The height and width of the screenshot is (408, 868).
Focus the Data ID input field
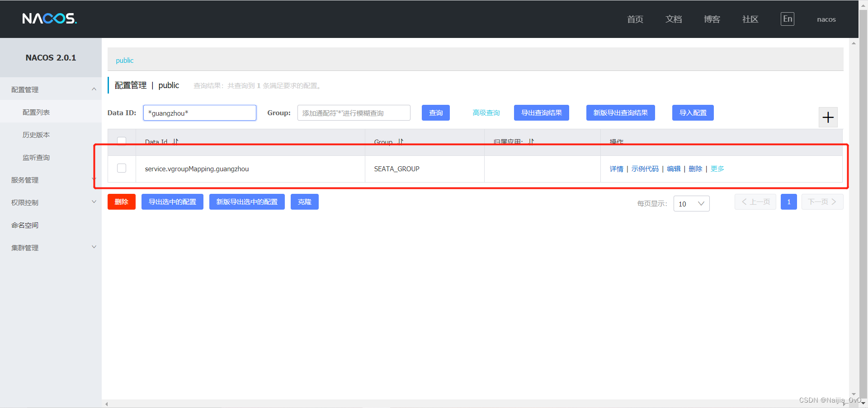click(x=200, y=113)
